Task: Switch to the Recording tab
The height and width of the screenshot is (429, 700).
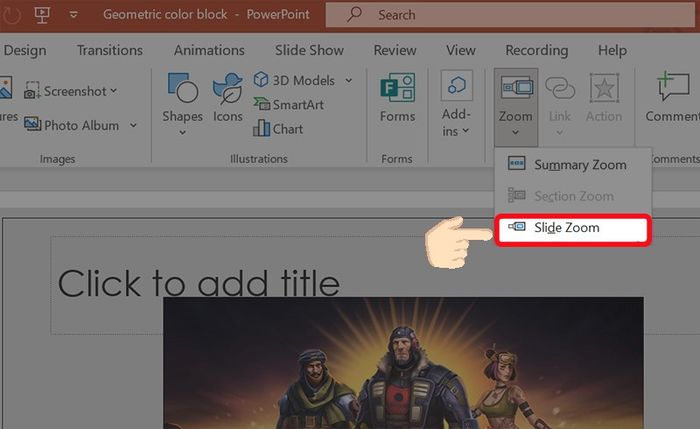Action: point(537,50)
